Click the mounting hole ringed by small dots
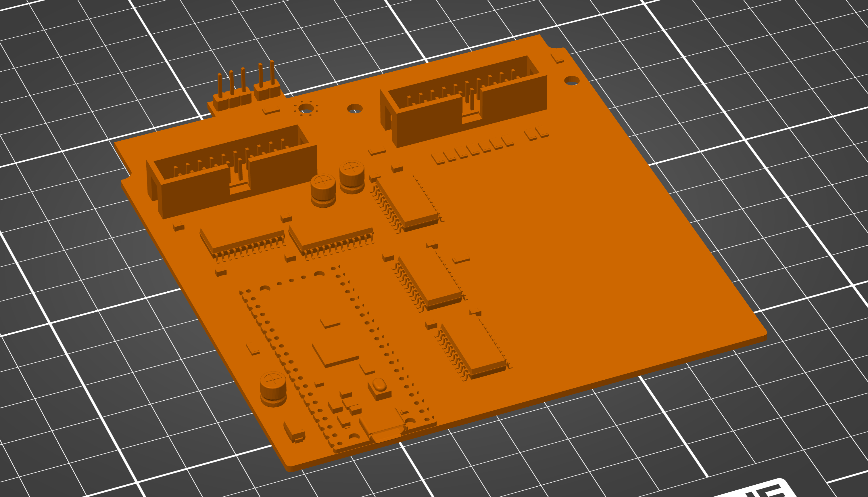 point(306,108)
